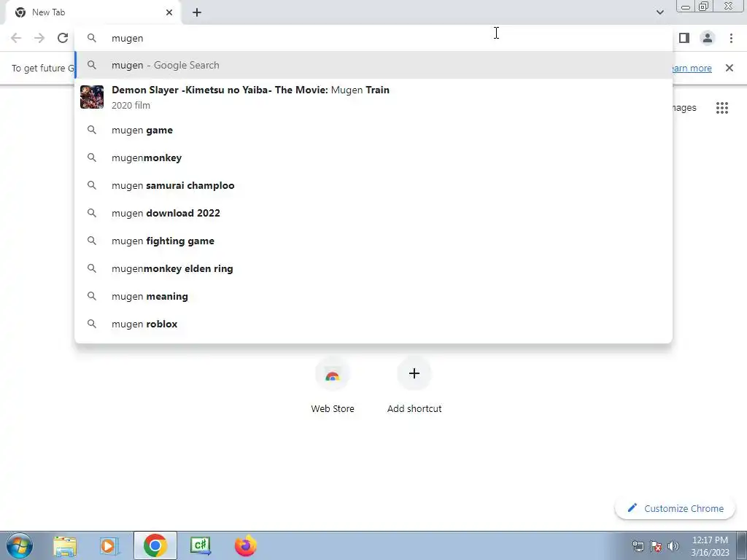The height and width of the screenshot is (560, 747).
Task: Open Chrome's three-dot menu
Action: pos(731,38)
